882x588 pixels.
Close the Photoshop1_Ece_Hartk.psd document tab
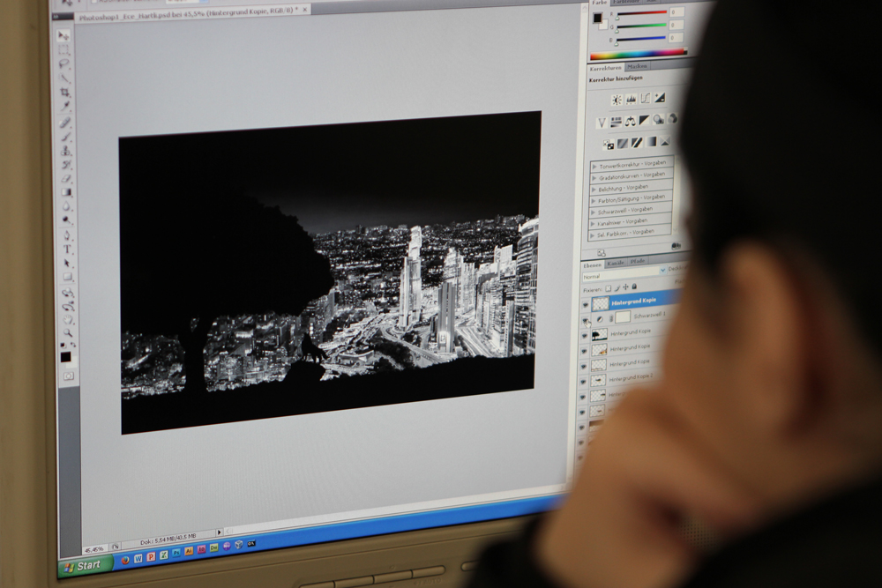coord(306,10)
